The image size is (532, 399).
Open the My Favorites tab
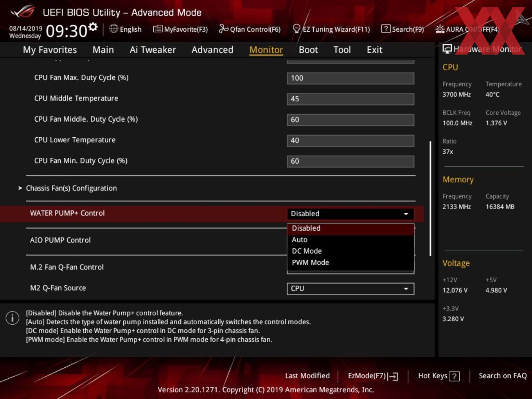pyautogui.click(x=50, y=50)
